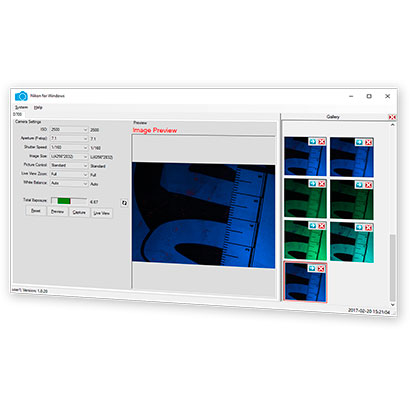This screenshot has height=410, width=410.
Task: Click the blue camera app icon in the title bar
Action: 21,96
